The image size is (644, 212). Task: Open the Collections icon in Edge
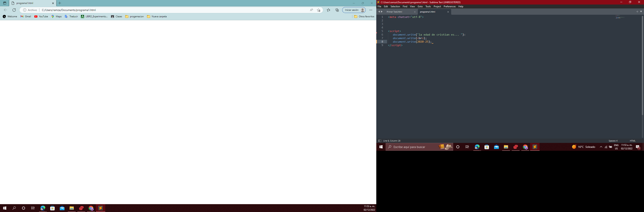[x=337, y=10]
